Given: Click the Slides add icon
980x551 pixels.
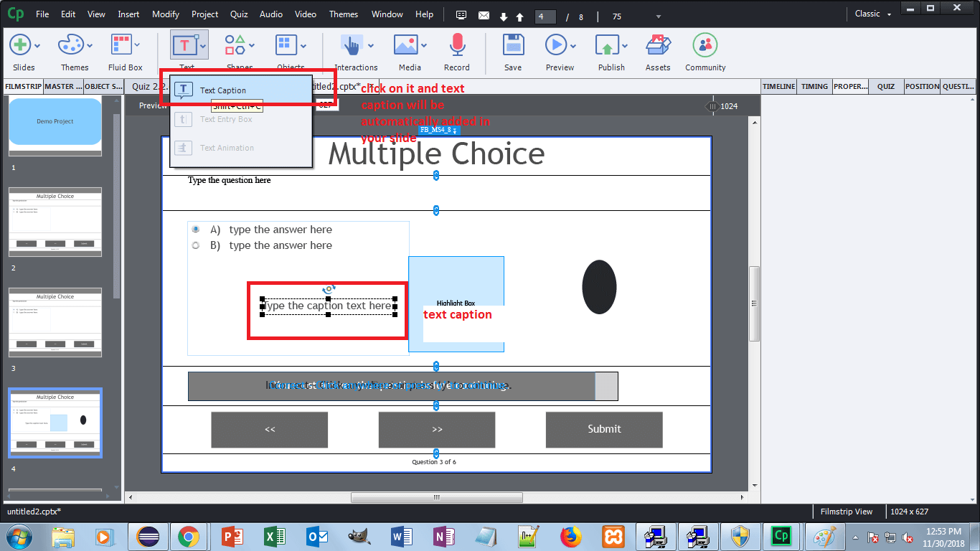Looking at the screenshot, I should [x=19, y=45].
